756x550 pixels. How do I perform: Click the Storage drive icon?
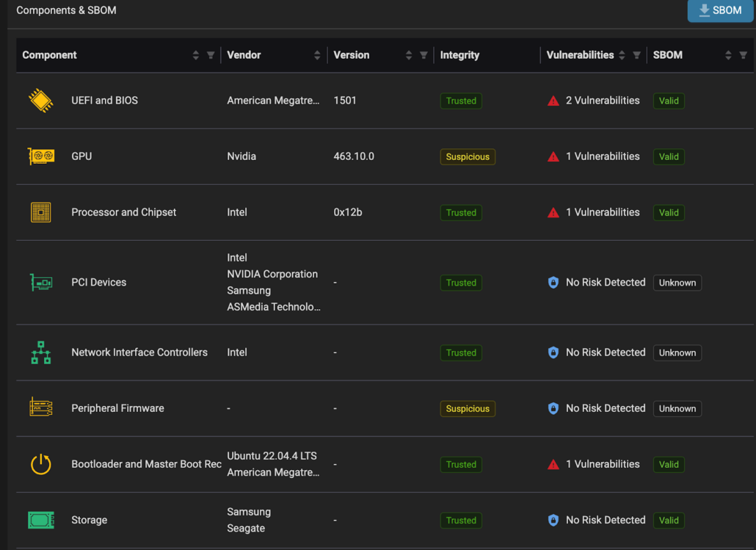click(40, 520)
